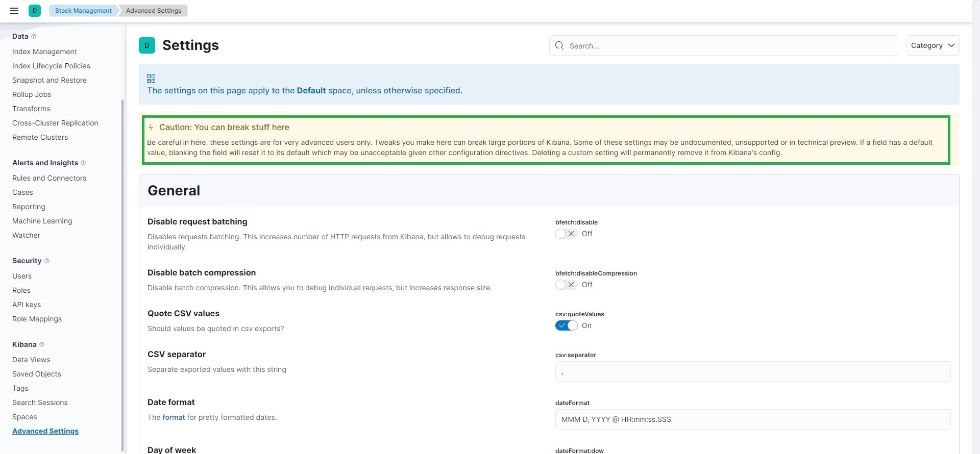This screenshot has width=980, height=454.
Task: Open the Category filter dropdown
Action: point(933,45)
